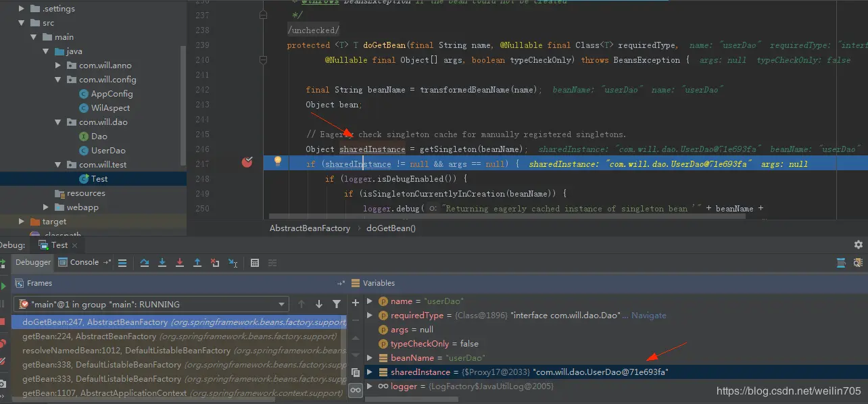Click the project tree vertical scrollbar
This screenshot has height=404, width=868.
pyautogui.click(x=183, y=105)
